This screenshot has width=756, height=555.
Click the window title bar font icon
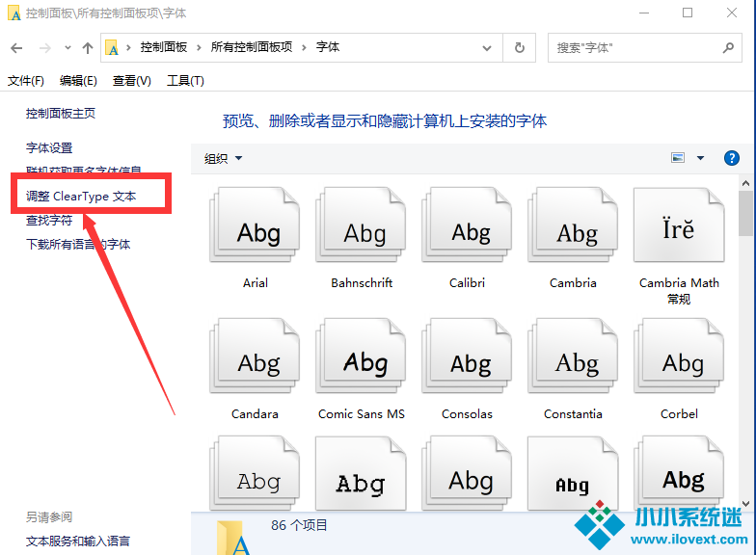coord(14,13)
